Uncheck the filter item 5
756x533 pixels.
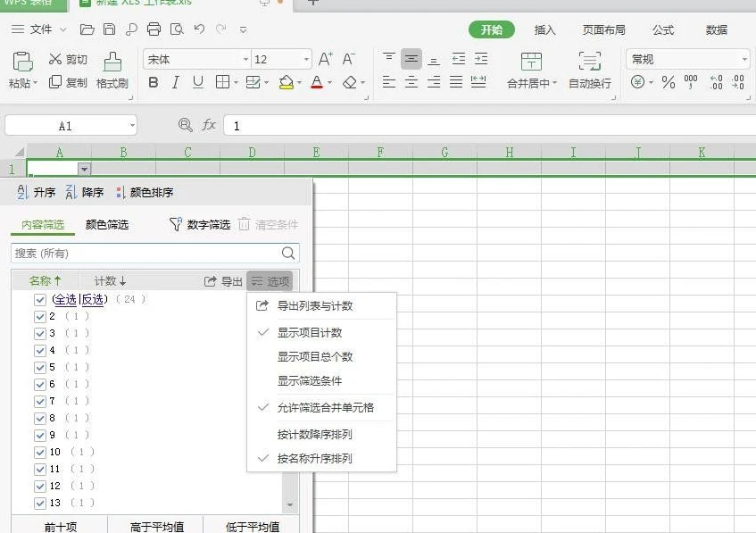tap(40, 368)
